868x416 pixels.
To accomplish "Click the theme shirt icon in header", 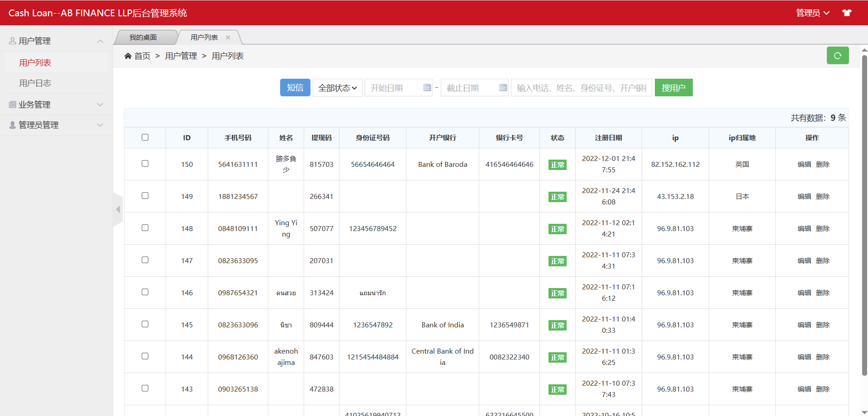I will 846,13.
